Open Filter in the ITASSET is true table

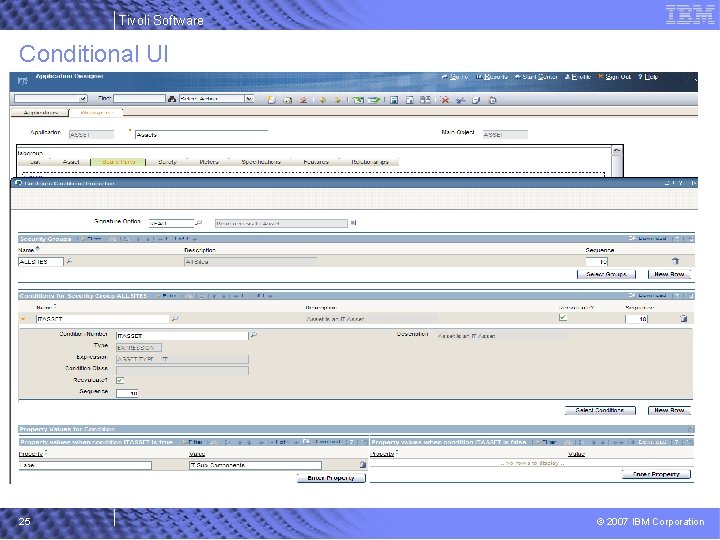click(x=192, y=442)
